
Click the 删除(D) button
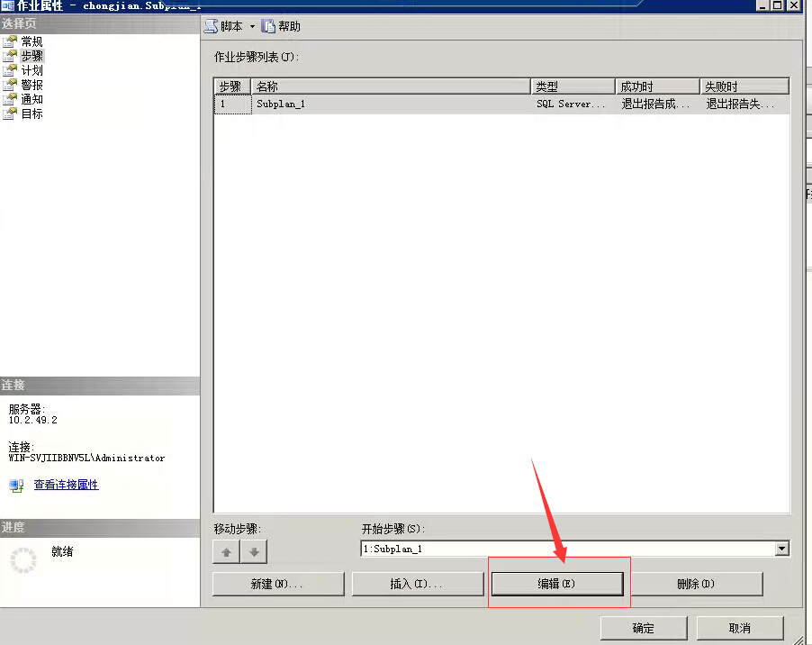(697, 584)
